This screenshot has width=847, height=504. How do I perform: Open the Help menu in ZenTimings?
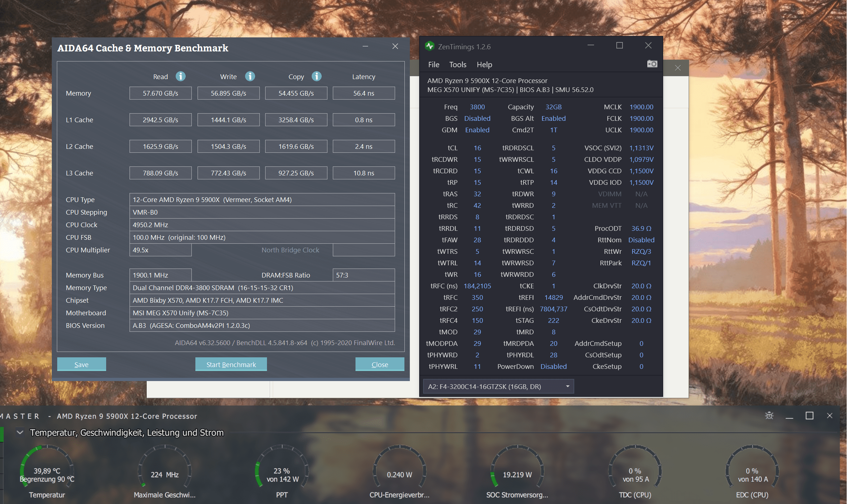click(x=484, y=64)
